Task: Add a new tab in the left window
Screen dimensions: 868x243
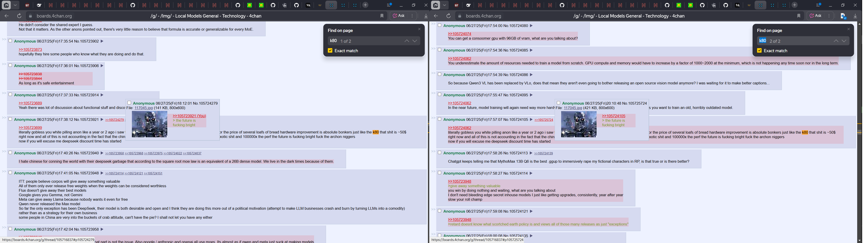Action: point(365,5)
